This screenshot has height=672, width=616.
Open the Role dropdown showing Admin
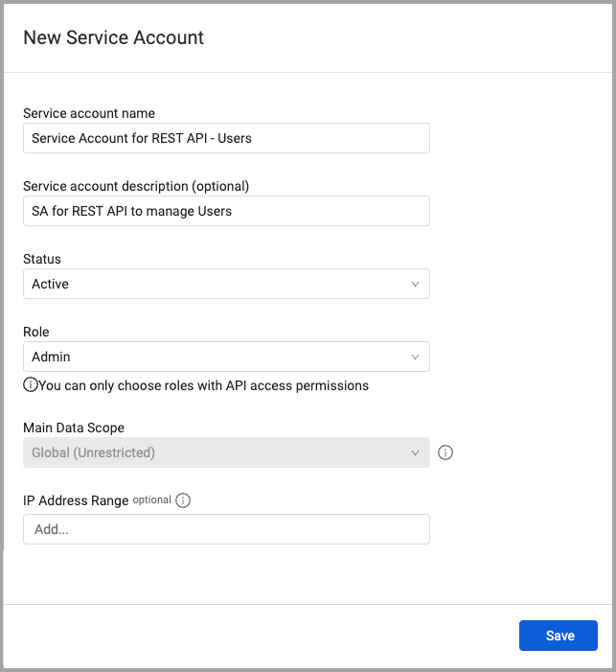[226, 357]
